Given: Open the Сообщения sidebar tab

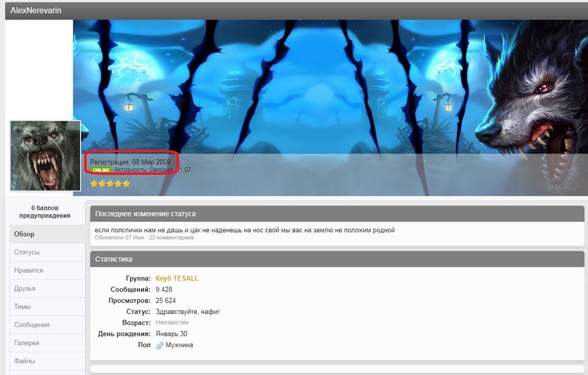Looking at the screenshot, I should pos(47,325).
